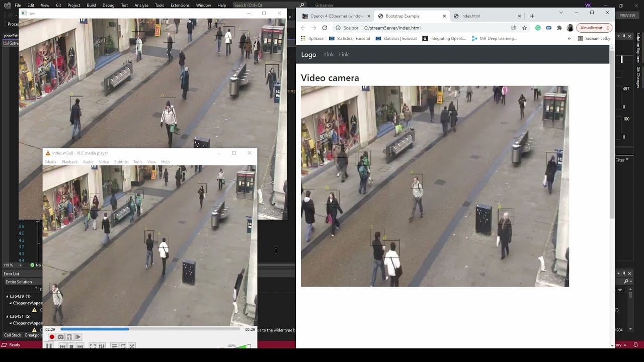This screenshot has height=362, width=644.
Task: Toggle VLC shuffle playback
Action: pos(132,346)
